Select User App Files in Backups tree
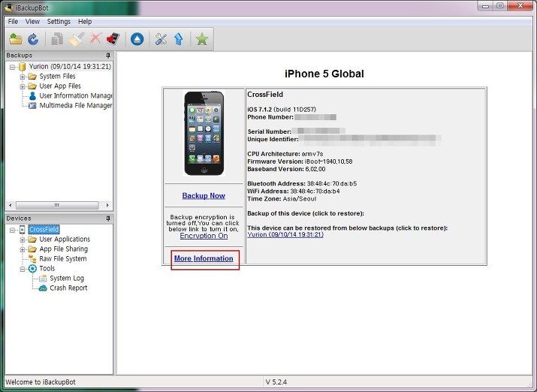This screenshot has width=537, height=392. (60, 86)
